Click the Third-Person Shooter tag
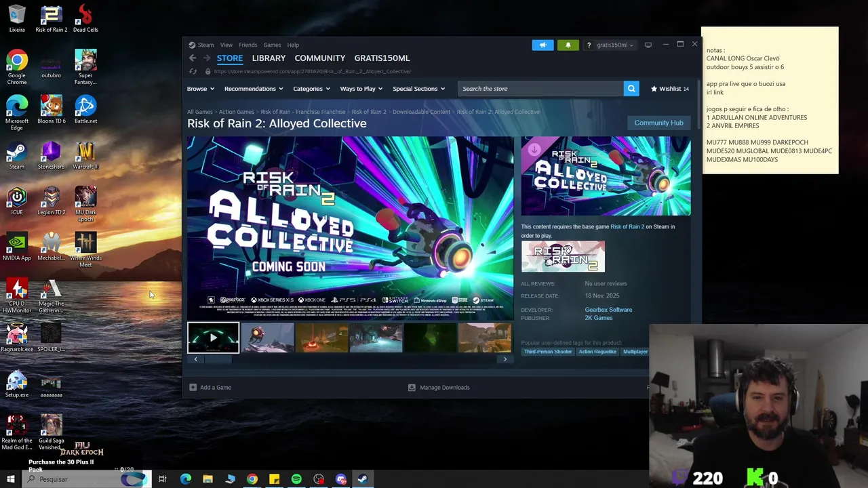Image resolution: width=868 pixels, height=488 pixels. coord(547,352)
